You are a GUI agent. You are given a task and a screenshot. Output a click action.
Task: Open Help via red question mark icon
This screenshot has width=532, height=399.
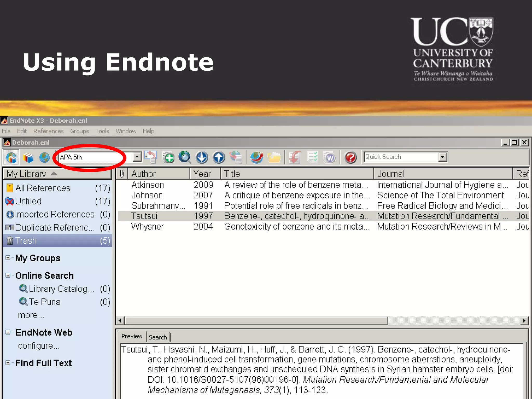(350, 157)
